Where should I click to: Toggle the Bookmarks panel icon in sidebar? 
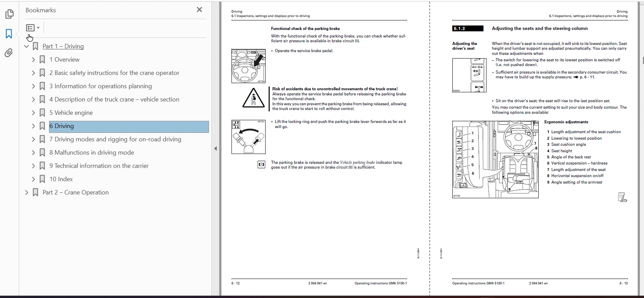9,34
